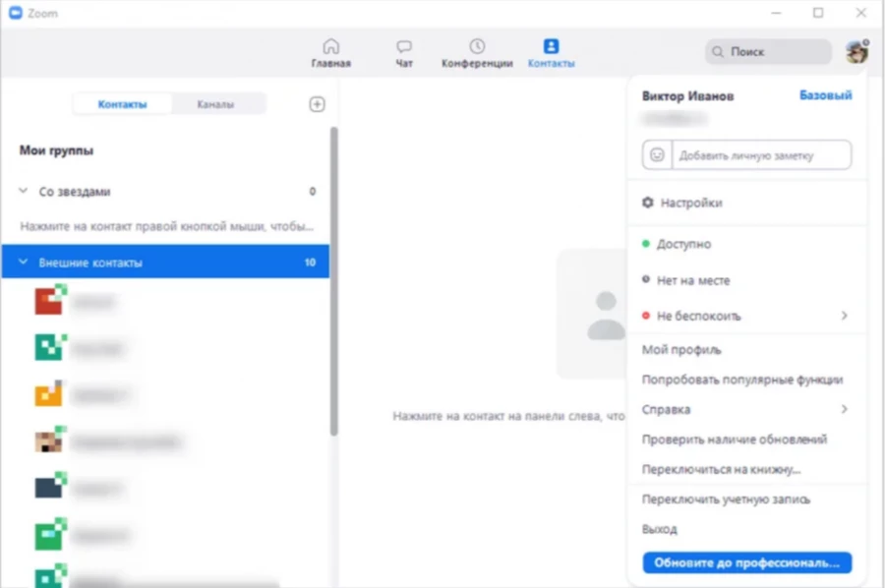The image size is (885, 588).
Task: Open Настройки via the gear icon
Action: (647, 202)
